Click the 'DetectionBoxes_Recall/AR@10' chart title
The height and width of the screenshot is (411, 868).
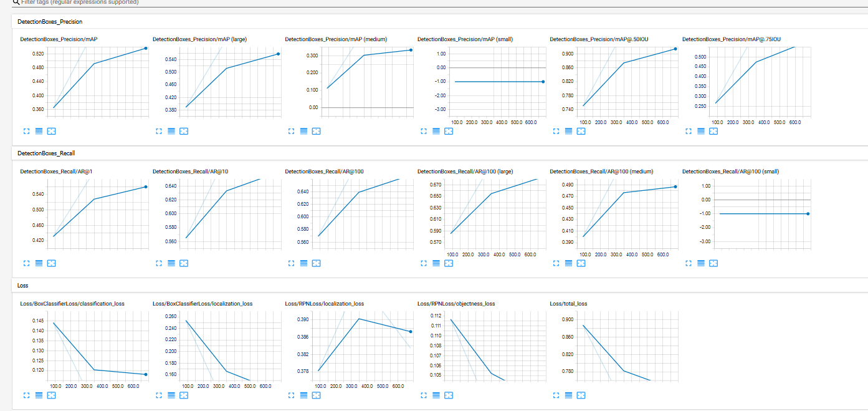(x=191, y=172)
